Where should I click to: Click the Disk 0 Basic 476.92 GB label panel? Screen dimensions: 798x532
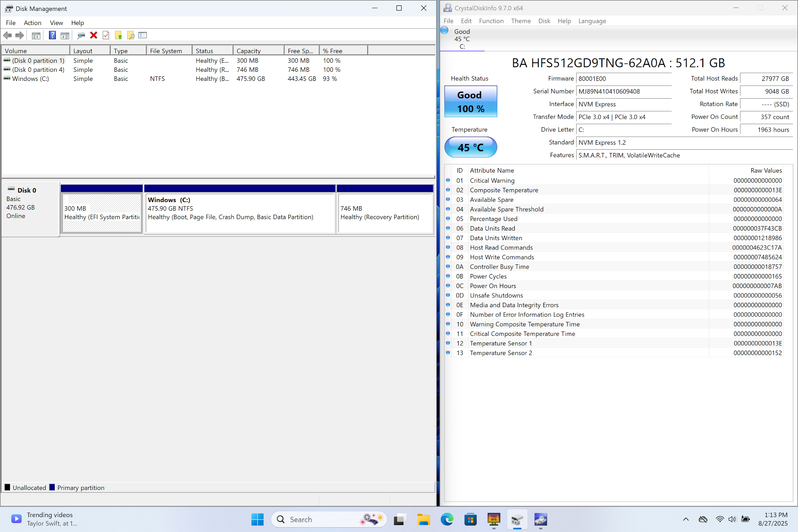(x=30, y=209)
